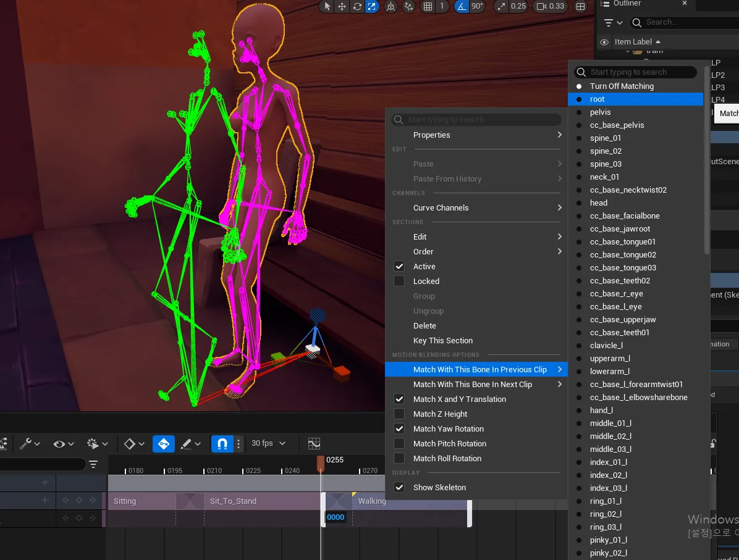Open snapping options three-dot menu
This screenshot has width=739, height=560.
239,444
